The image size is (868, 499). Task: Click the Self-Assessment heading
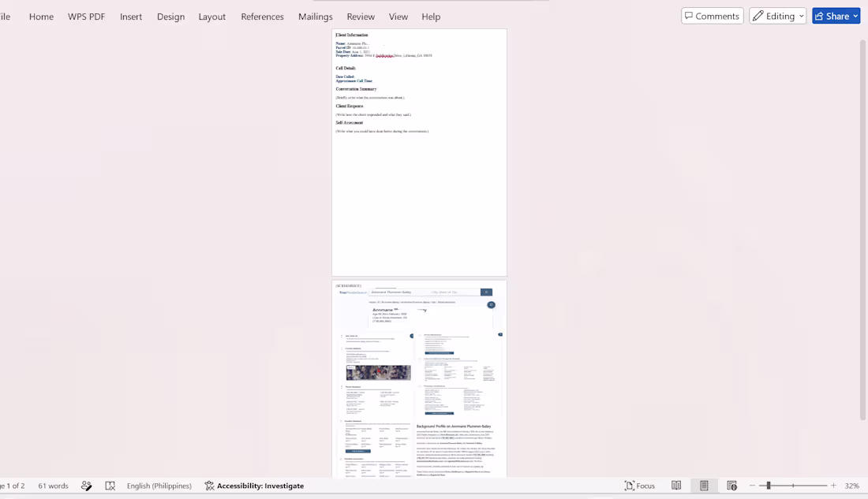point(350,122)
